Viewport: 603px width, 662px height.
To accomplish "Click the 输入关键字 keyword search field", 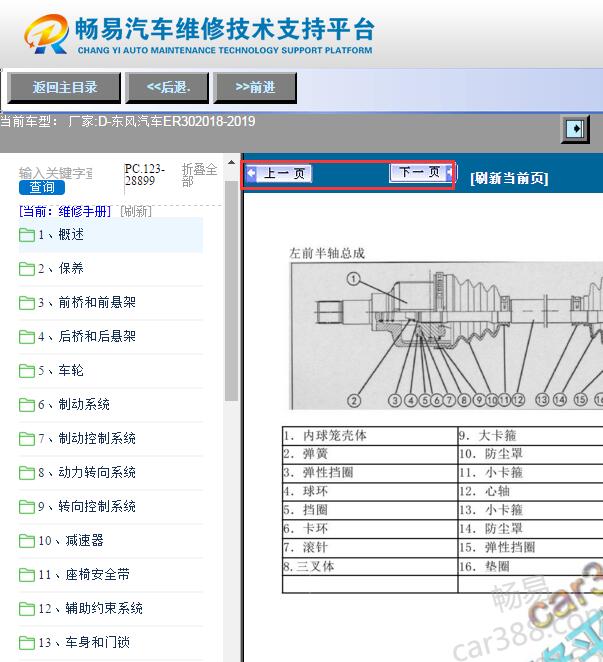I will (x=56, y=173).
